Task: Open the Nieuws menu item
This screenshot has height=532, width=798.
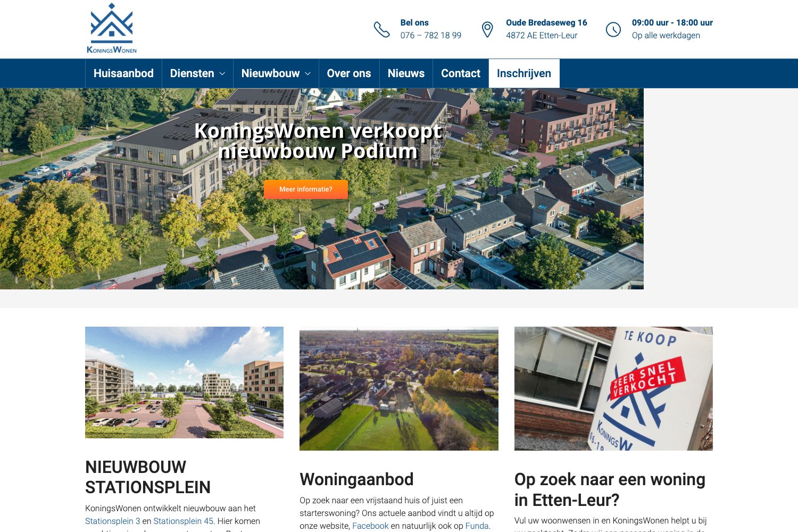Action: (406, 73)
